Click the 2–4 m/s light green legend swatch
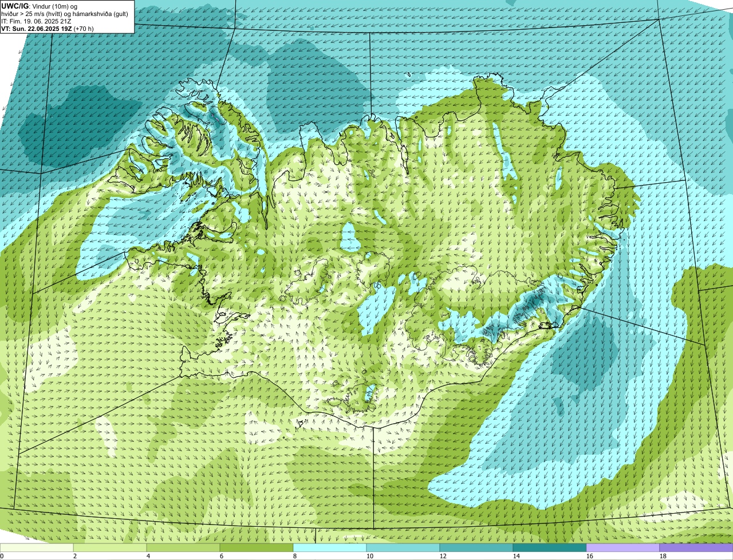Screen dimensions: 733x560 point(110,547)
